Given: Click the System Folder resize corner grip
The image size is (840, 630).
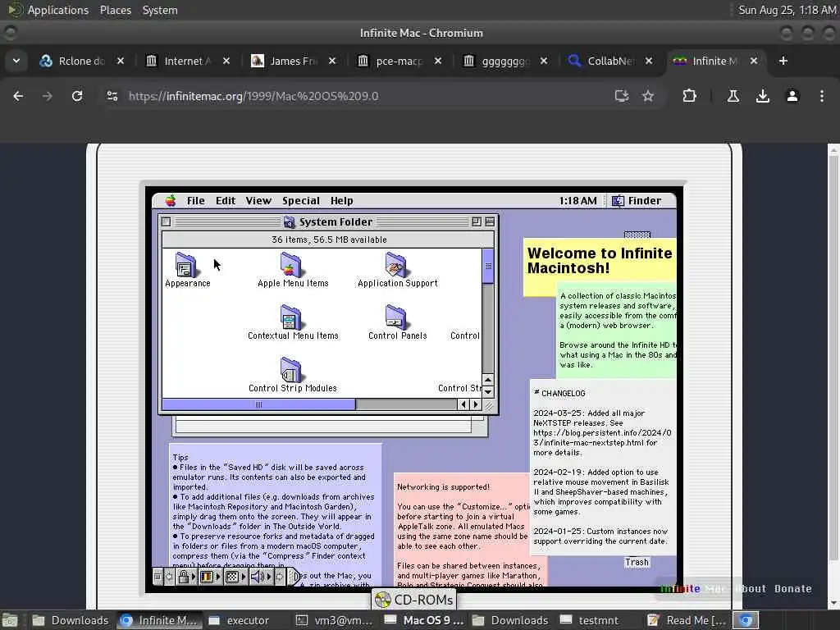Looking at the screenshot, I should click(x=489, y=405).
